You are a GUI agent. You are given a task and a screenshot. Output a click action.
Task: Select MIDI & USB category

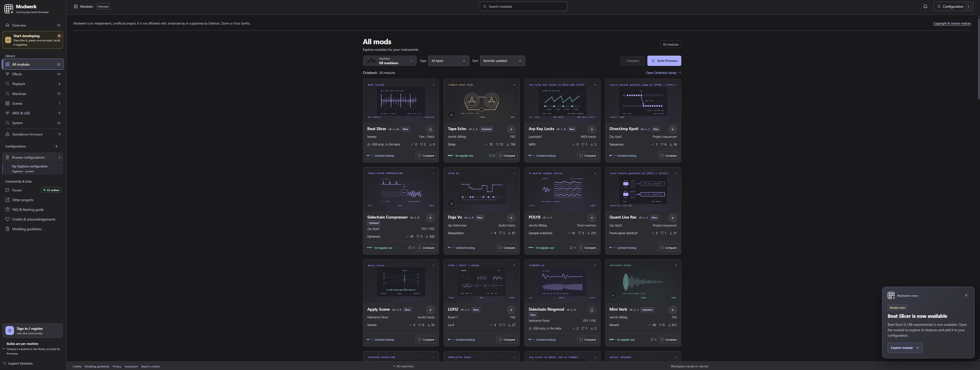(33, 113)
